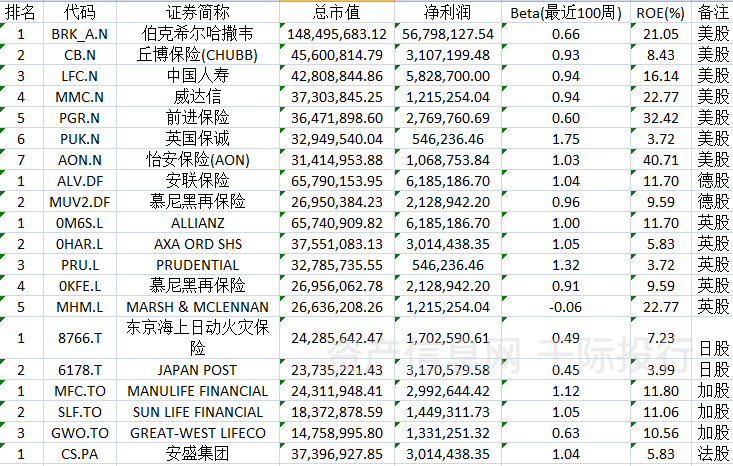This screenshot has width=733, height=466.
Task: Click market value 14,758,995.80
Action: click(x=337, y=433)
